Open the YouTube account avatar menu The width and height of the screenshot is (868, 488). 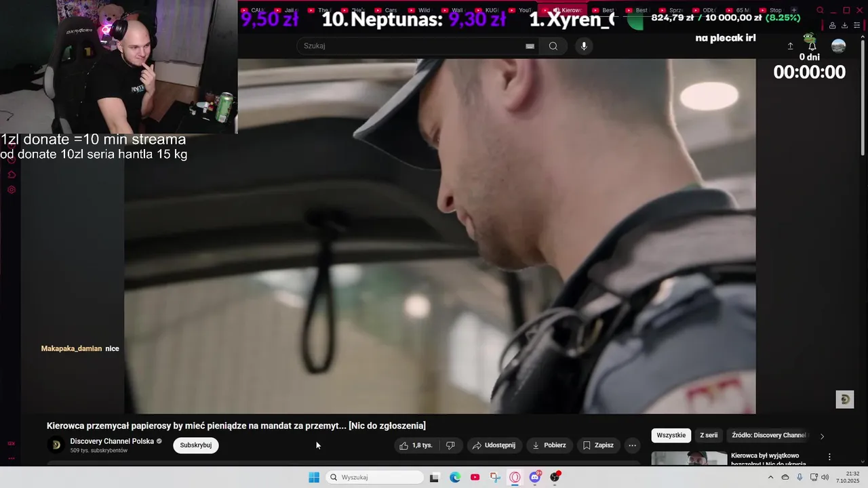tap(839, 46)
